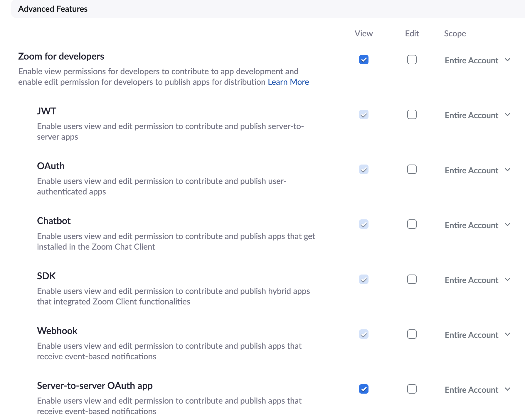Open Scope dropdown for Zoom for developers
This screenshot has width=525, height=420.
478,60
